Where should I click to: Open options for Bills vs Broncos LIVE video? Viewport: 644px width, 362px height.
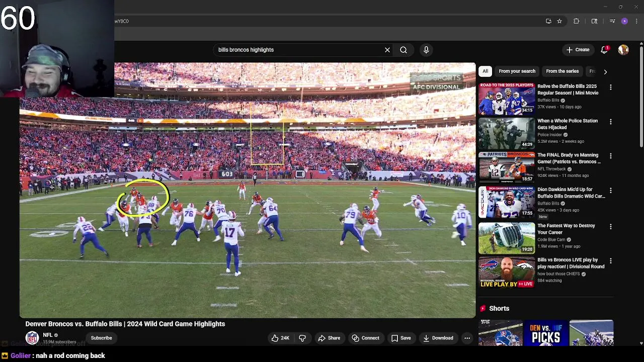(611, 261)
